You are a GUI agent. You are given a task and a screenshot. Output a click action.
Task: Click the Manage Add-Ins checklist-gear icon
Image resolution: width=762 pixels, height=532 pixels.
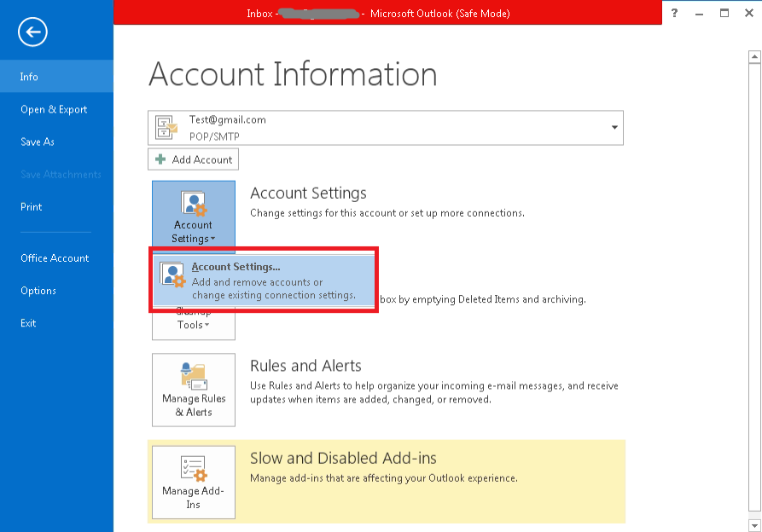point(194,468)
